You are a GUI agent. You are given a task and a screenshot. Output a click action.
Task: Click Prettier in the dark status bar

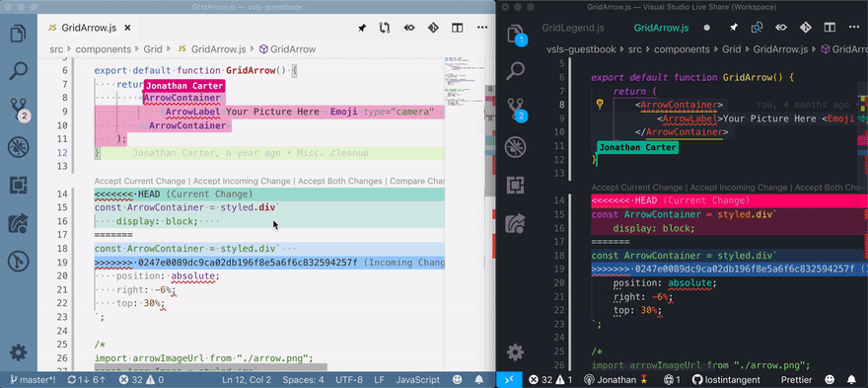797,380
